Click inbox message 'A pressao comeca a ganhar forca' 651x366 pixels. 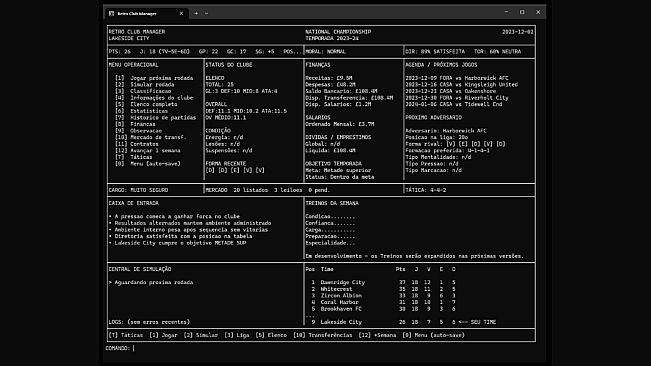[174, 217]
